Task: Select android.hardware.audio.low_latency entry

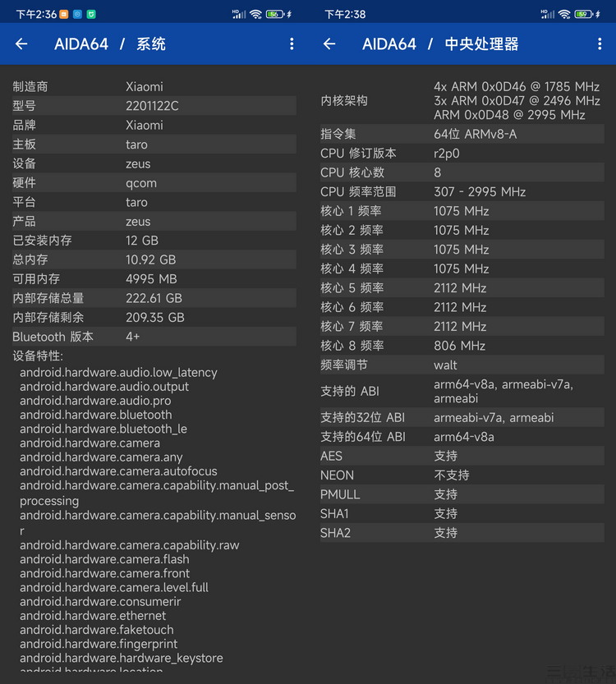Action: coord(118,373)
